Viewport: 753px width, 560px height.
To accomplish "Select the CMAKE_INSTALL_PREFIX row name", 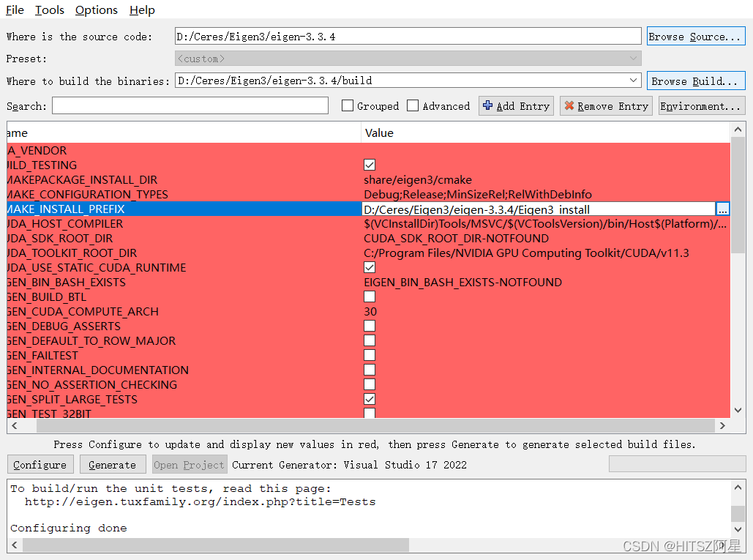I will pyautogui.click(x=66, y=209).
